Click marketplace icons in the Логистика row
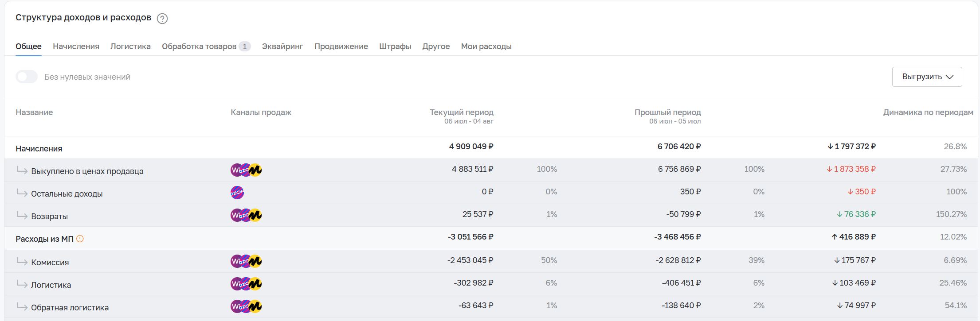980x321 pixels. 246,284
